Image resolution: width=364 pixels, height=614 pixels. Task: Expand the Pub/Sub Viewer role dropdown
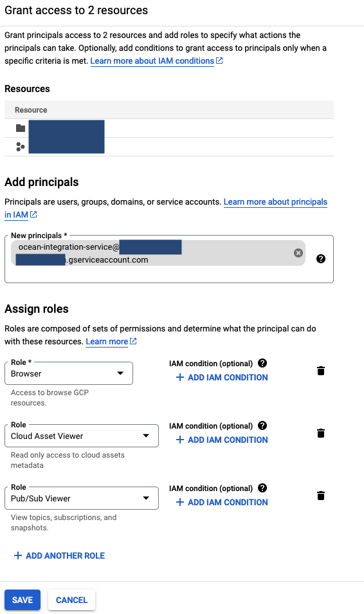pos(82,499)
